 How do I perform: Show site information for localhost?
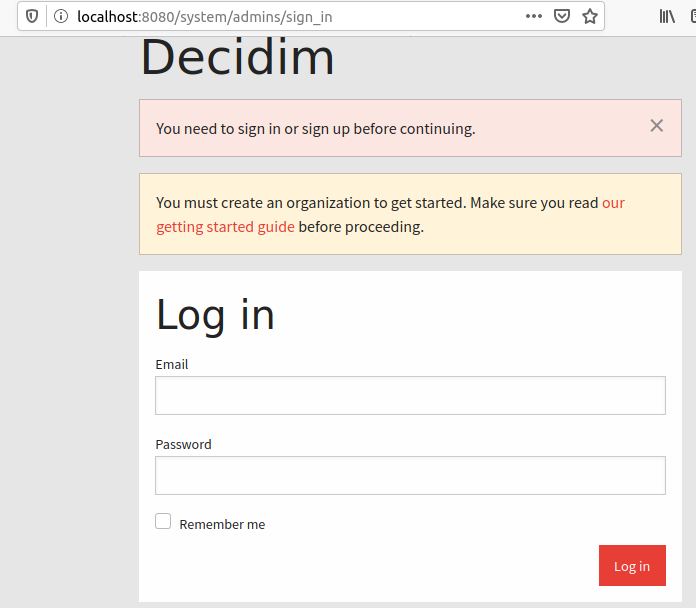61,17
